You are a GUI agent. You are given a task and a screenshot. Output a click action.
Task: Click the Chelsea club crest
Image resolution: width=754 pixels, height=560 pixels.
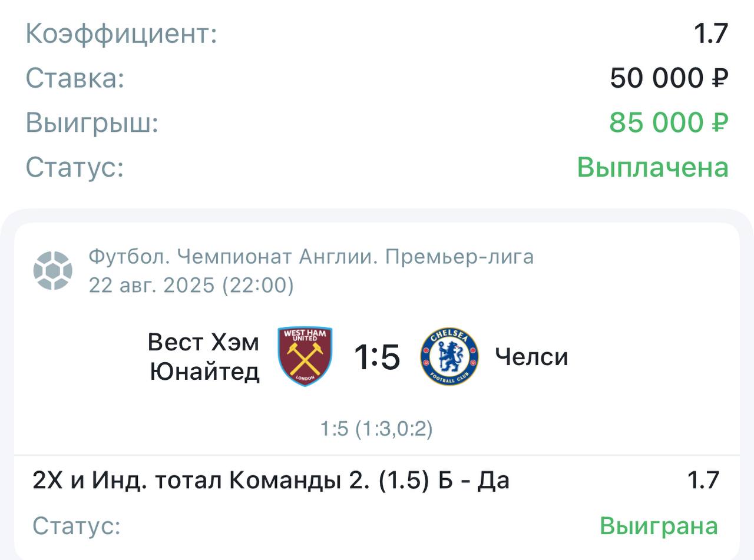(x=449, y=356)
